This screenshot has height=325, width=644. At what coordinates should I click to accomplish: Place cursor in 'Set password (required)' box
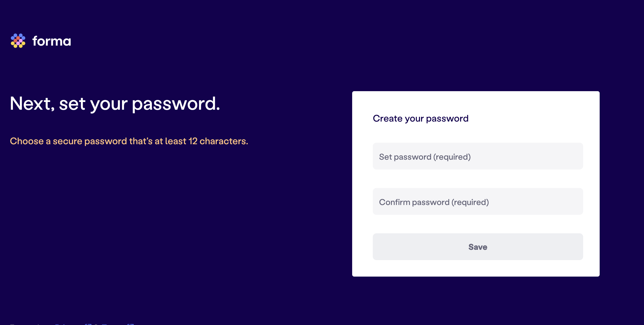[x=478, y=156]
